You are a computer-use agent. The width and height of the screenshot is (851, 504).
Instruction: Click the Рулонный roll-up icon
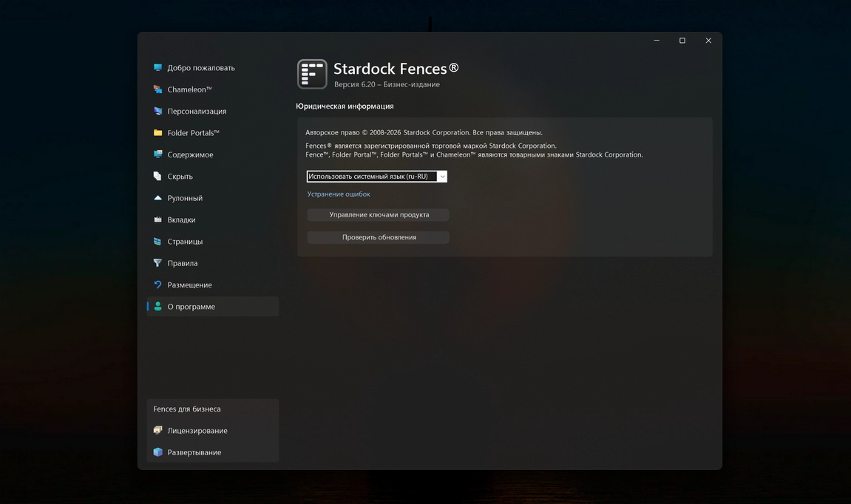158,198
